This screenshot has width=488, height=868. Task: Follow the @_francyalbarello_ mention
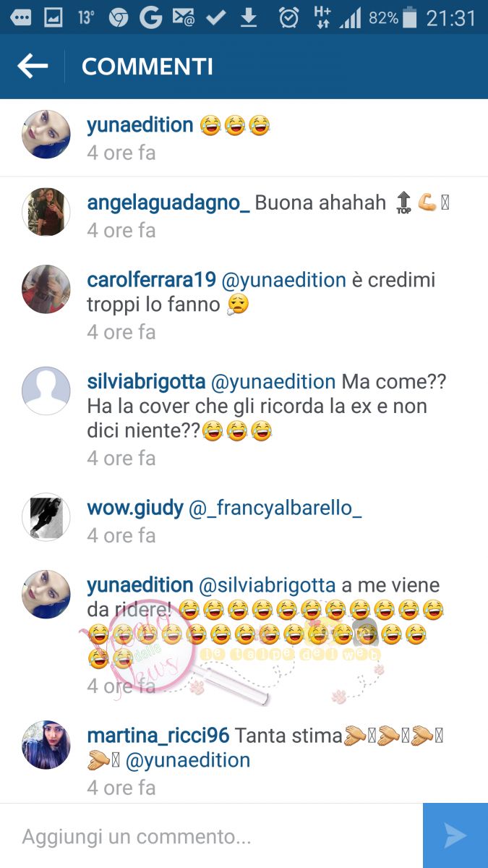pyautogui.click(x=275, y=509)
